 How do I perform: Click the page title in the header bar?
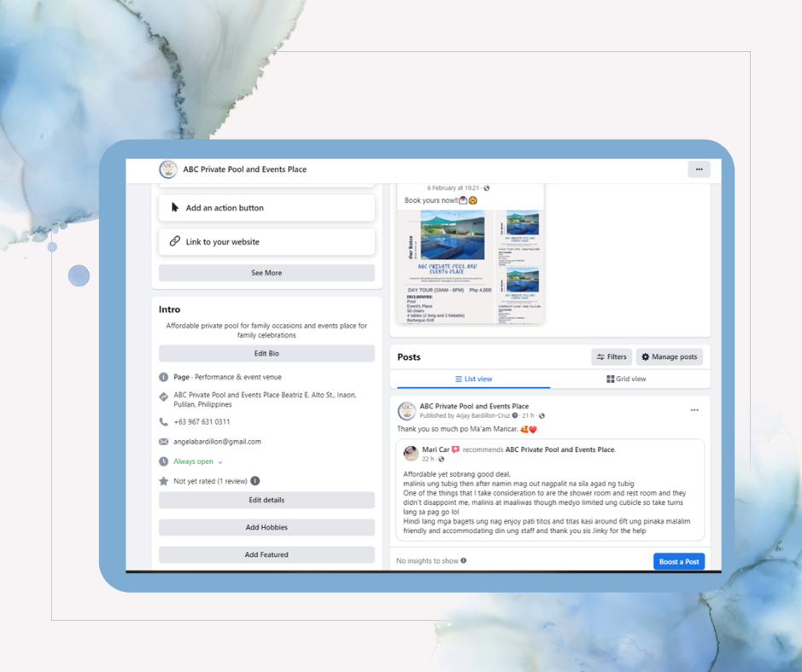[x=245, y=169]
